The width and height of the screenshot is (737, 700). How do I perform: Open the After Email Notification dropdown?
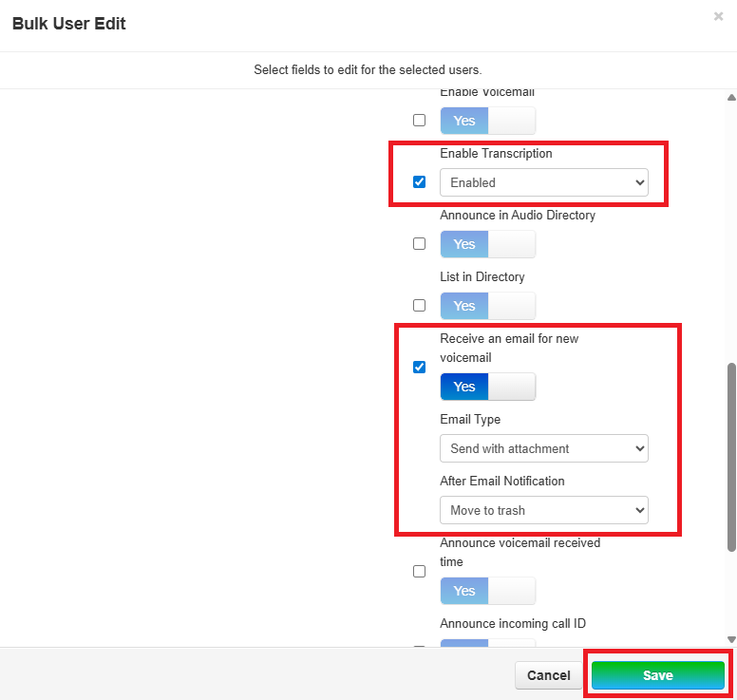[x=543, y=510]
